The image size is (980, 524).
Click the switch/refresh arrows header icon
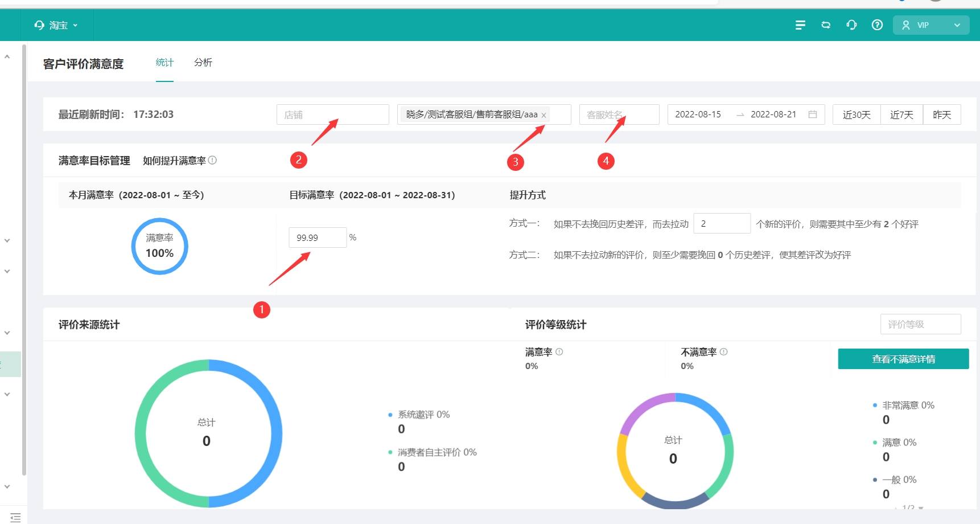826,25
